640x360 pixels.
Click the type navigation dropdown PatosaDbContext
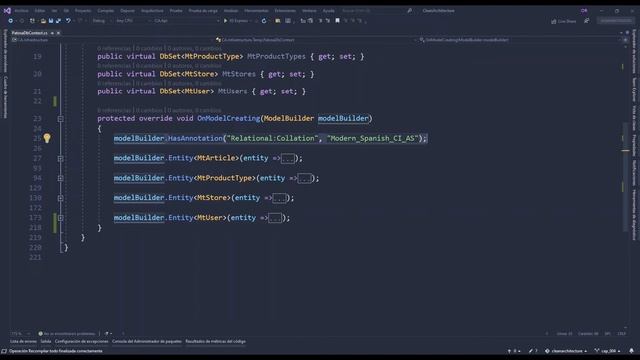coord(316,40)
